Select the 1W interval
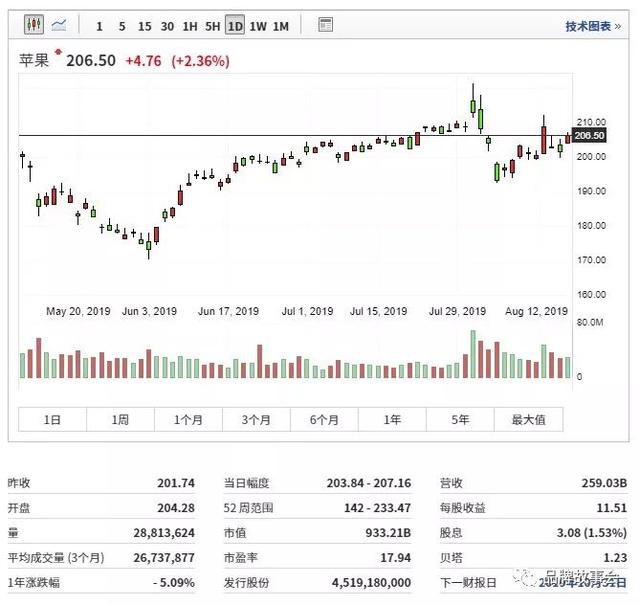Screen dimensions: 640x605 coord(258,27)
